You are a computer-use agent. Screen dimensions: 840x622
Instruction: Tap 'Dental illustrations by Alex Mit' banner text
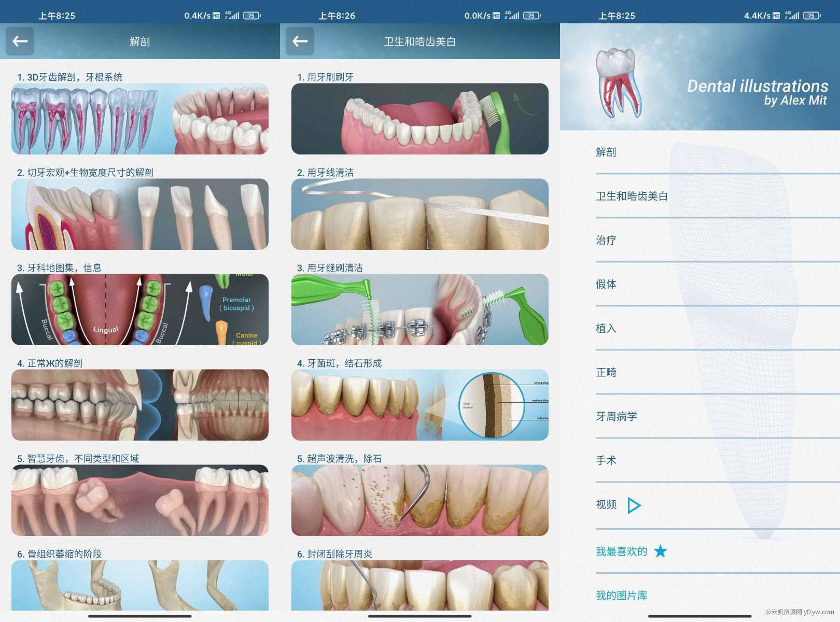758,92
